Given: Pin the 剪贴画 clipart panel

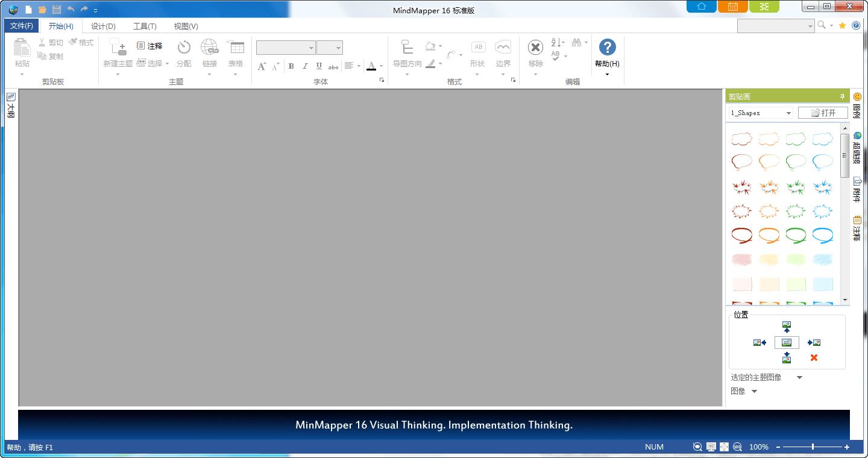Looking at the screenshot, I should click(x=842, y=96).
